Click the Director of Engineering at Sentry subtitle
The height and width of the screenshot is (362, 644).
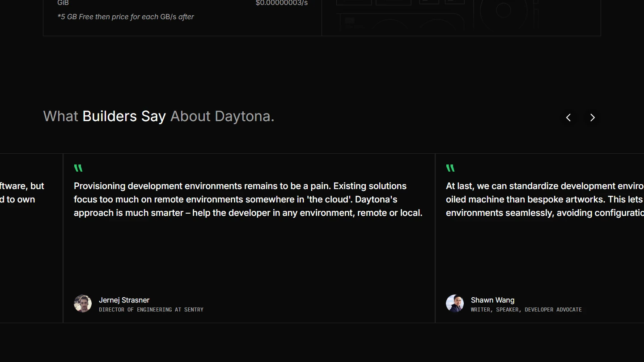[x=151, y=310]
